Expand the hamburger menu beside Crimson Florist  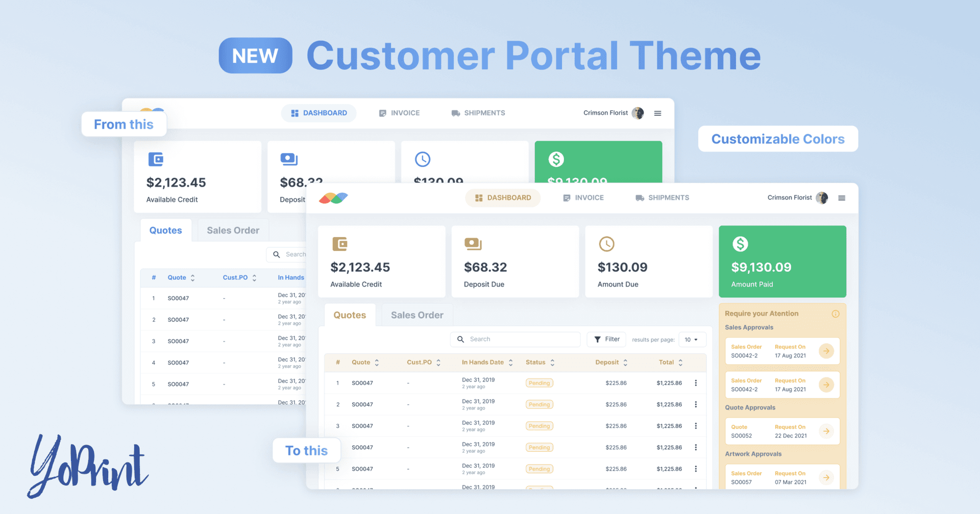click(x=842, y=198)
